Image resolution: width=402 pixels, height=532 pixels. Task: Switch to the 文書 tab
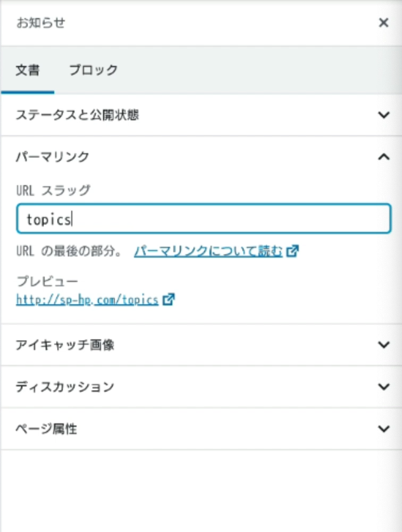click(x=27, y=70)
